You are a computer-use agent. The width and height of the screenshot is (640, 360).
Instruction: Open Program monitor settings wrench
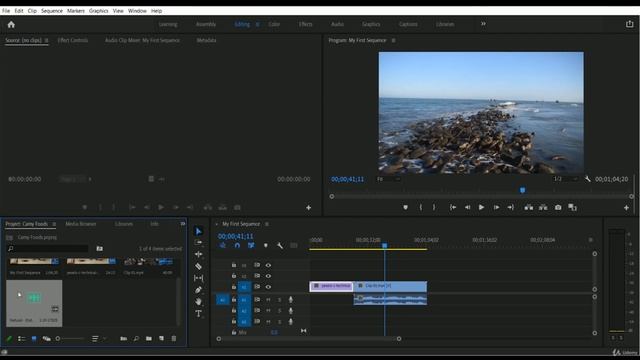587,179
